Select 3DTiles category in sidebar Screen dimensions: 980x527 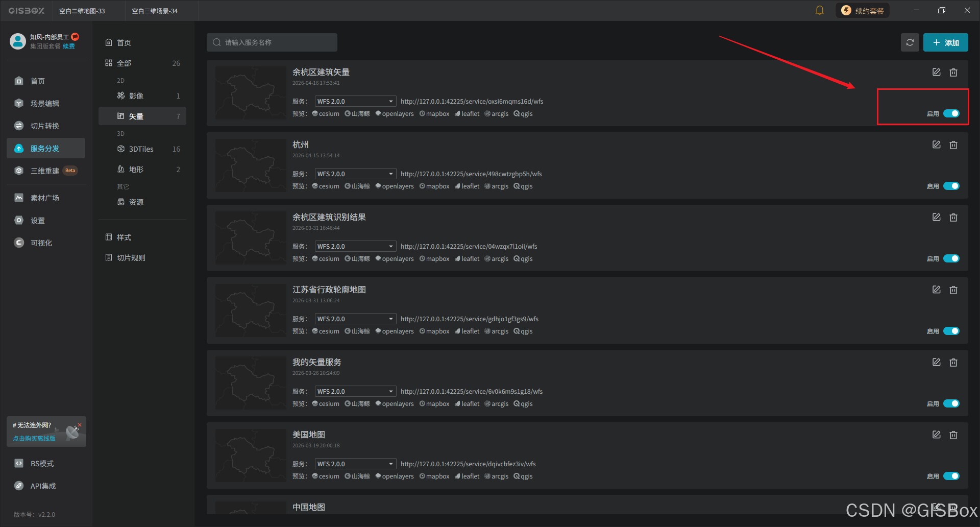pos(142,149)
